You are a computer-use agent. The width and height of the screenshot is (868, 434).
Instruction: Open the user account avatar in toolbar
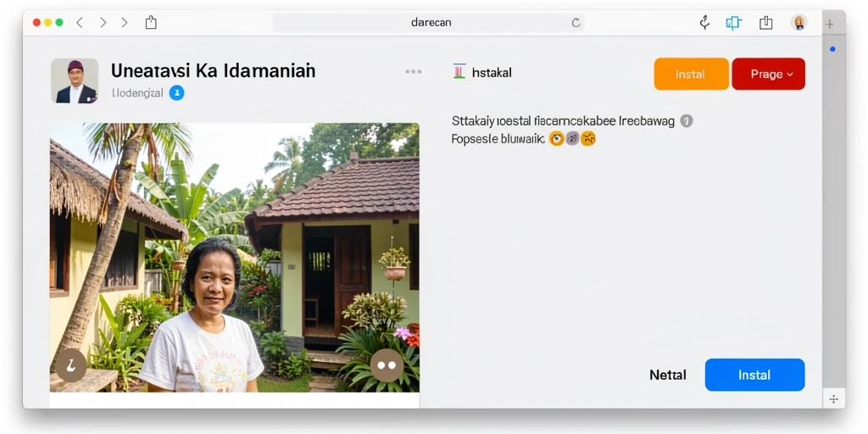tap(798, 23)
